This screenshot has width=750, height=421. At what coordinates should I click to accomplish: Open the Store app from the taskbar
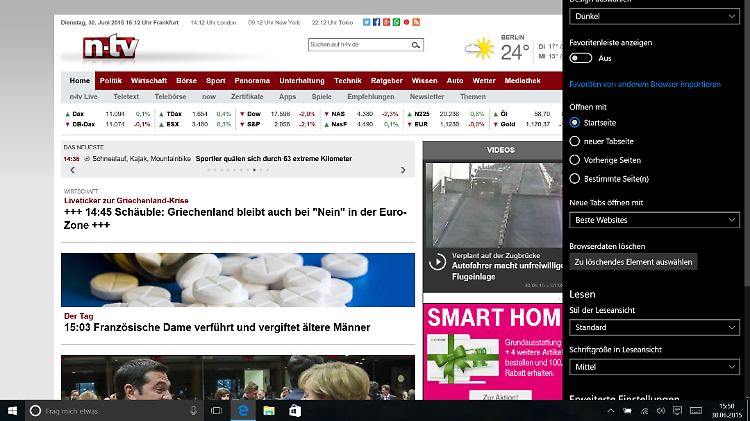tap(295, 410)
